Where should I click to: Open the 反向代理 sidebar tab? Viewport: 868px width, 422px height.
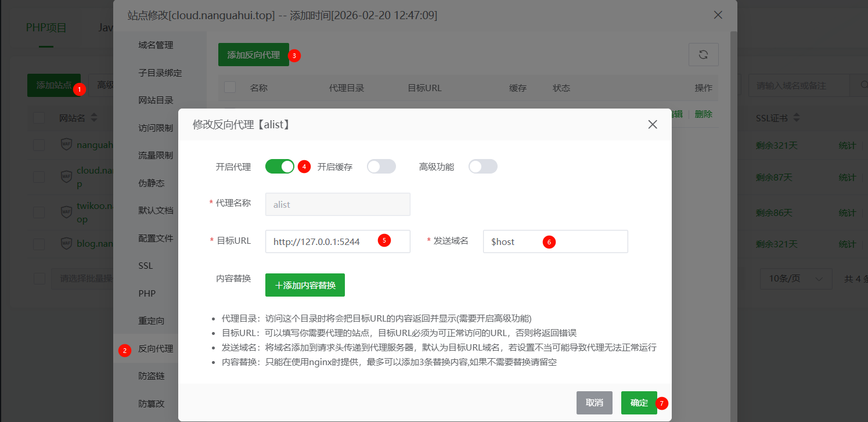[156, 349]
